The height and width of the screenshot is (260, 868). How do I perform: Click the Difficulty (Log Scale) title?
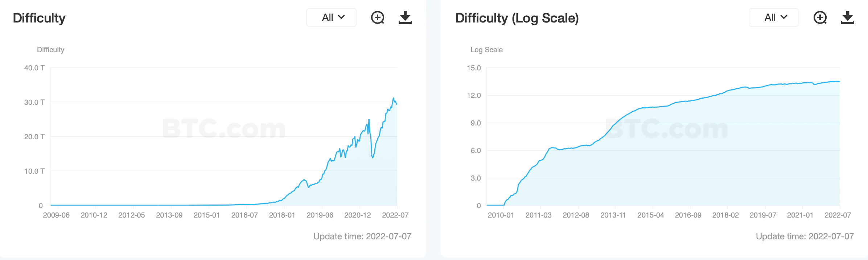point(517,18)
